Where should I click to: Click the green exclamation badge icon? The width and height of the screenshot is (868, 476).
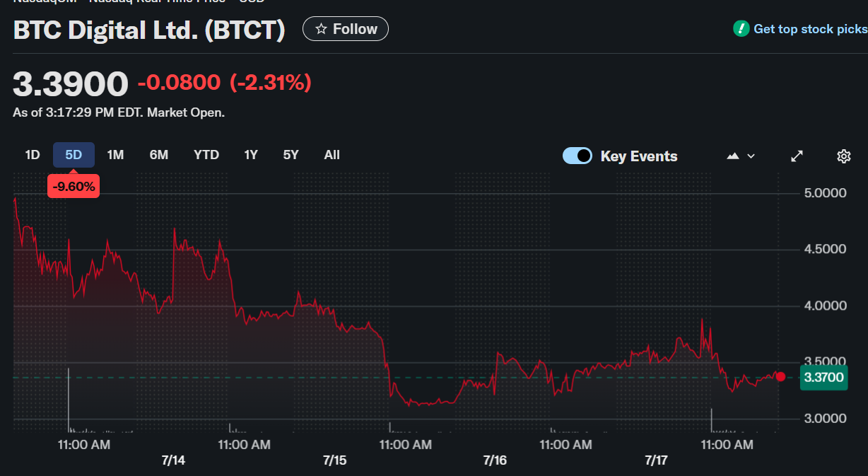[x=741, y=29]
